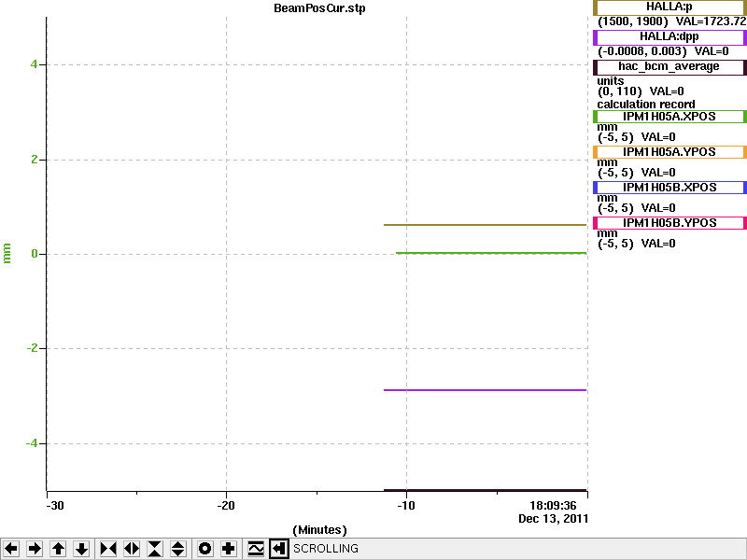The width and height of the screenshot is (747, 560).
Task: Select the IPM1H05B.YPOS legend entry
Action: (x=669, y=223)
